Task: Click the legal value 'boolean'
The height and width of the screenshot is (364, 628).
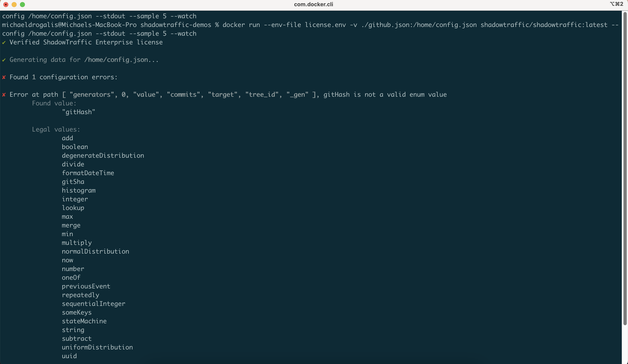Action: [75, 147]
